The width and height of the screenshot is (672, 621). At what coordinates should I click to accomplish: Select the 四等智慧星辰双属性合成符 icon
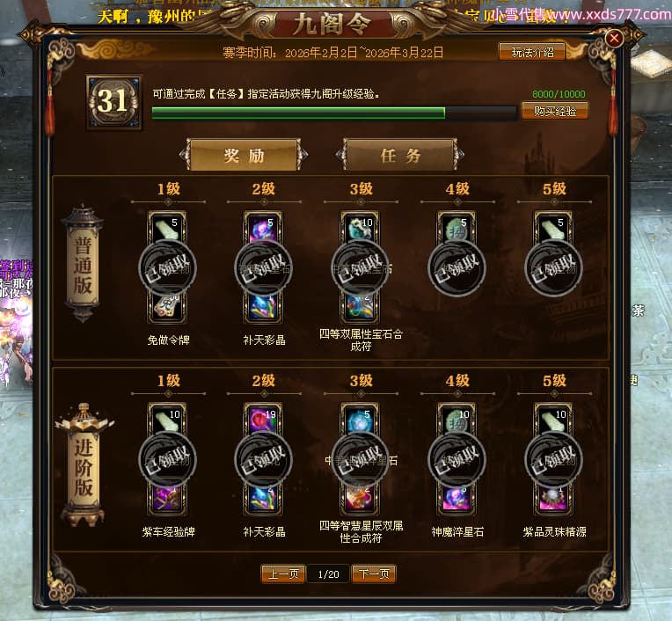(360, 499)
